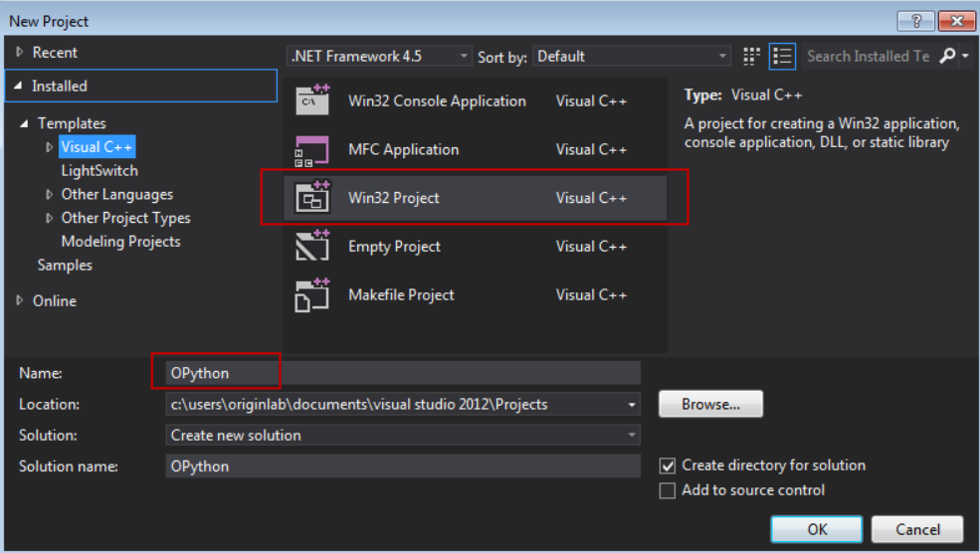Collapse the Installed section
980x553 pixels.
pyautogui.click(x=19, y=86)
